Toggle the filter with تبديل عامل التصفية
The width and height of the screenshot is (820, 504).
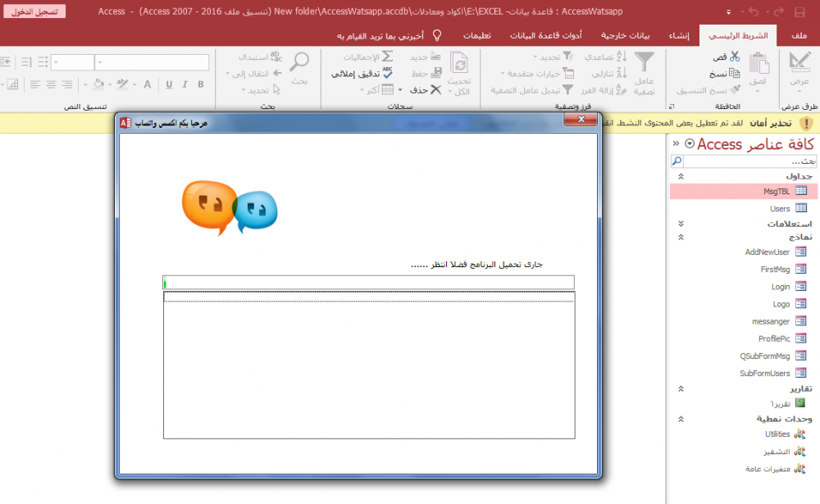532,90
